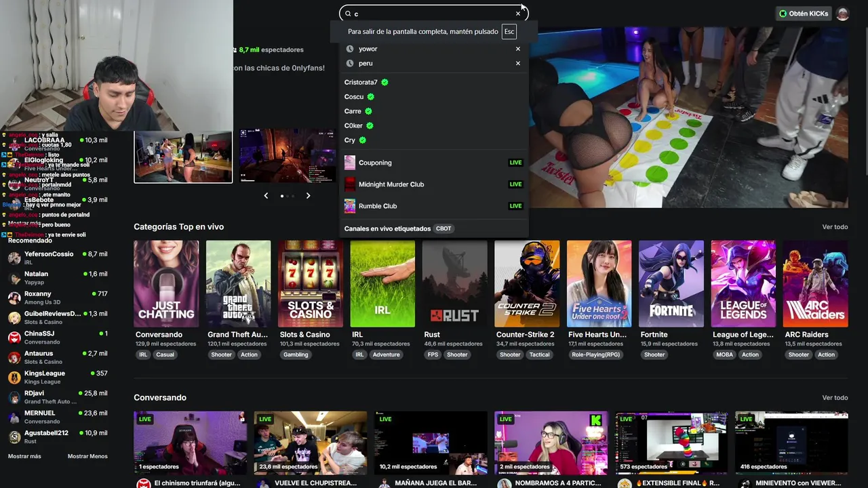Click the Casual tag under Conversando
This screenshot has height=488, width=868.
point(165,354)
